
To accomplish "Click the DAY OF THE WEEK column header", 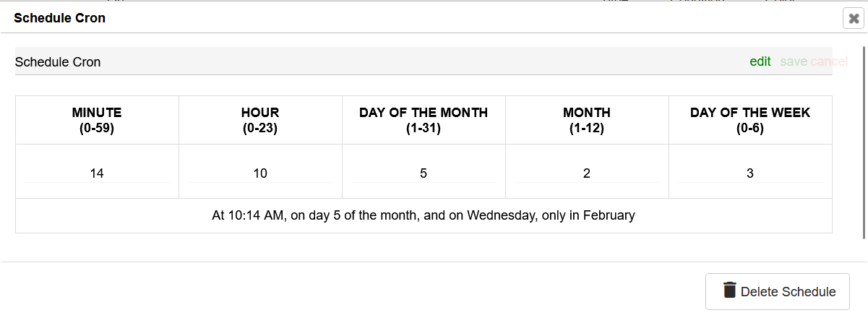I will (750, 121).
